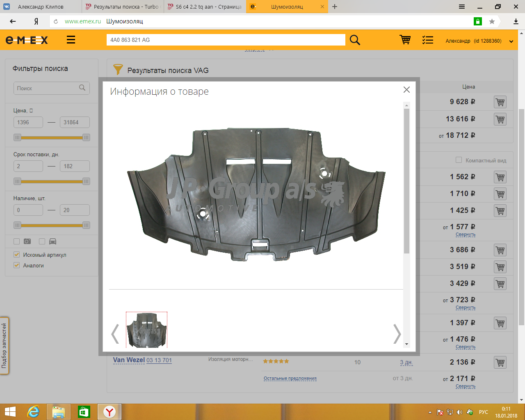Open the Van Wezel brand link
Image resolution: width=525 pixels, height=420 pixels.
tap(129, 360)
